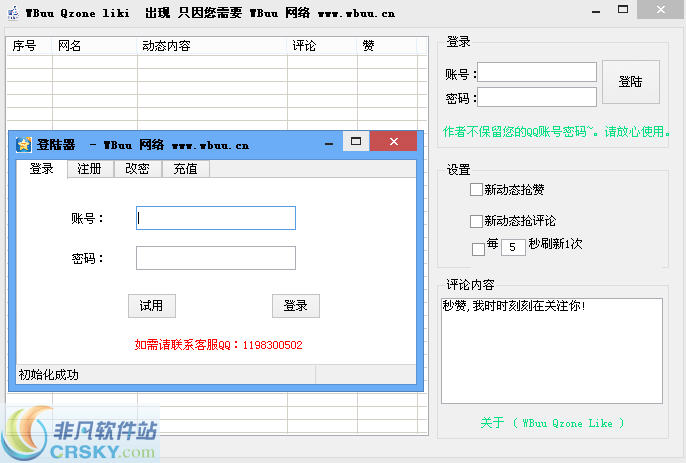The image size is (686, 463).
Task: Click the red customer service QQ 1198300502 text
Action: click(x=218, y=345)
